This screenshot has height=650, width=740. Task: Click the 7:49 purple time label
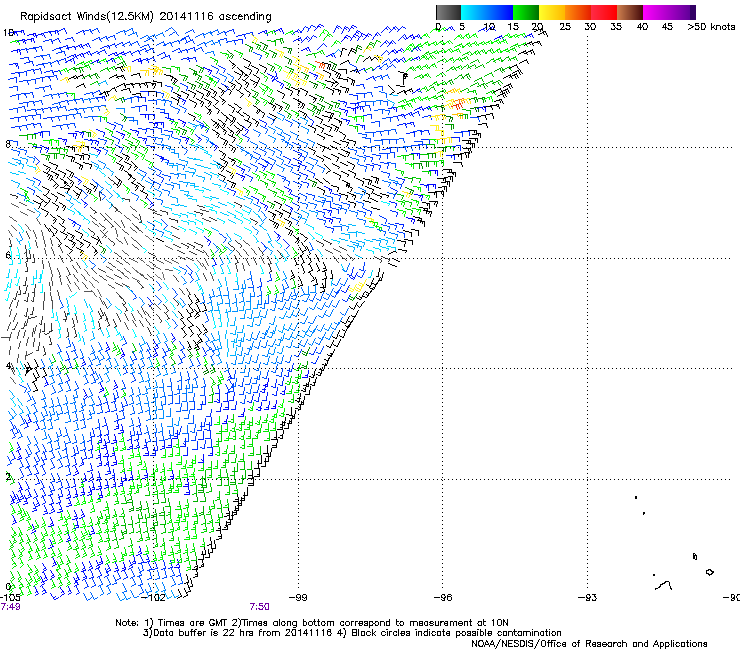click(x=10, y=607)
